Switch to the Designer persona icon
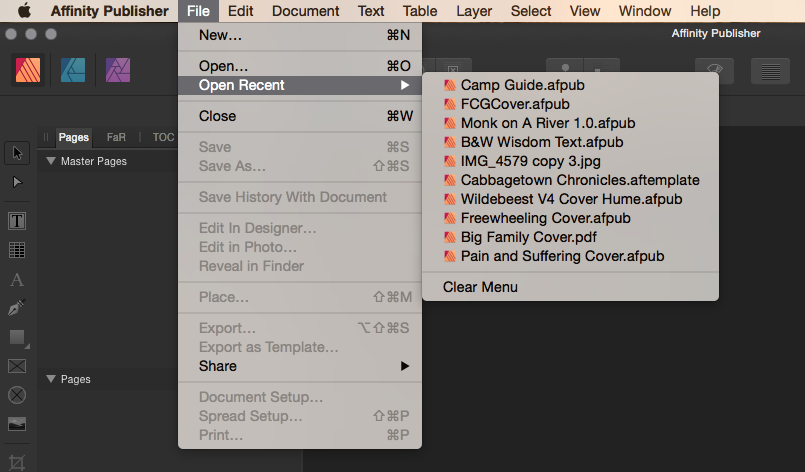Image resolution: width=805 pixels, height=472 pixels. pos(73,70)
